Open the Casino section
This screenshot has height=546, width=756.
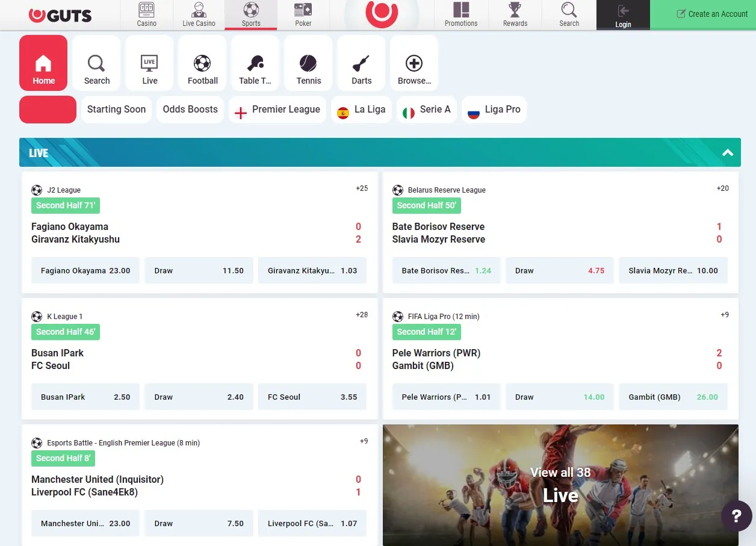(x=146, y=15)
